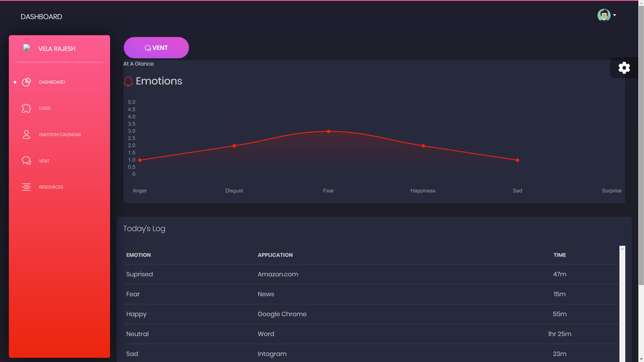Click the broken profile image beside Vela Rajesh
The height and width of the screenshot is (362, 644).
(27, 47)
